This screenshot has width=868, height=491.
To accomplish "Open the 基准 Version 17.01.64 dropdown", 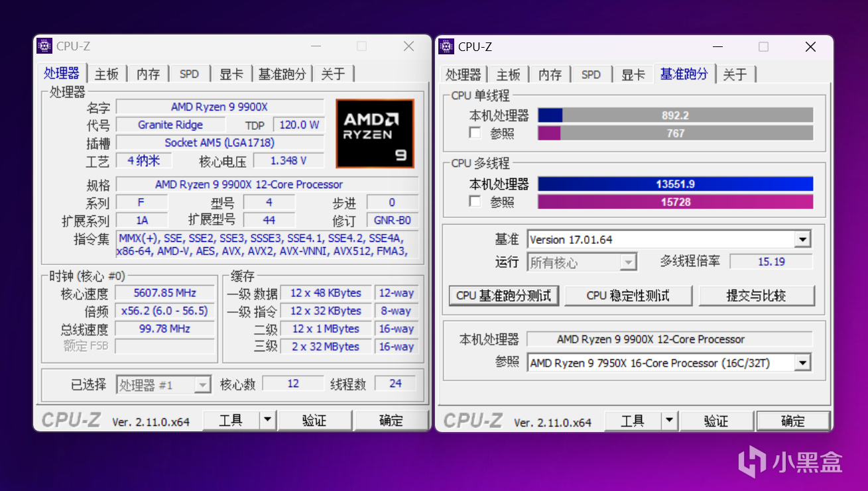I will 803,240.
